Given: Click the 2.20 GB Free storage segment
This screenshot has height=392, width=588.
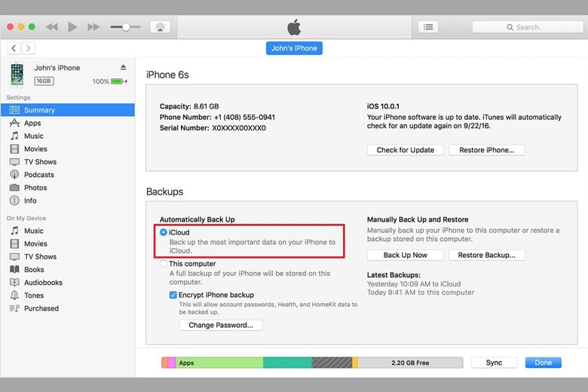Looking at the screenshot, I should pos(410,363).
